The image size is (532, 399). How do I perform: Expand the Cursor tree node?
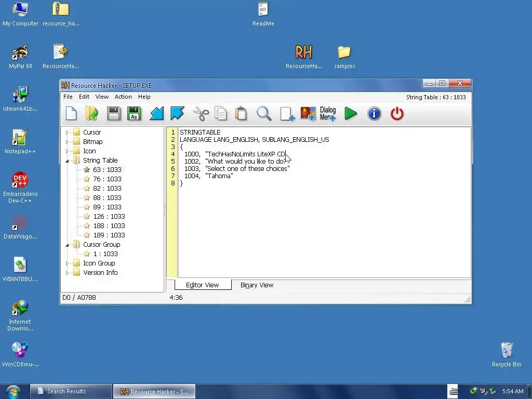[67, 132]
